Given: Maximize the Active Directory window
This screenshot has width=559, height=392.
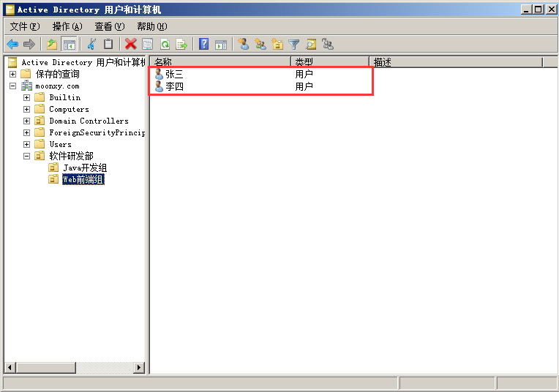Looking at the screenshot, I should pyautogui.click(x=539, y=10).
